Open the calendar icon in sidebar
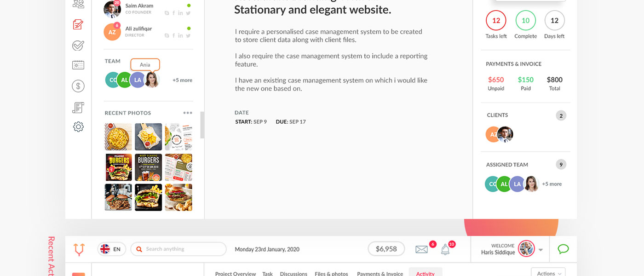644x276 pixels. (78, 65)
